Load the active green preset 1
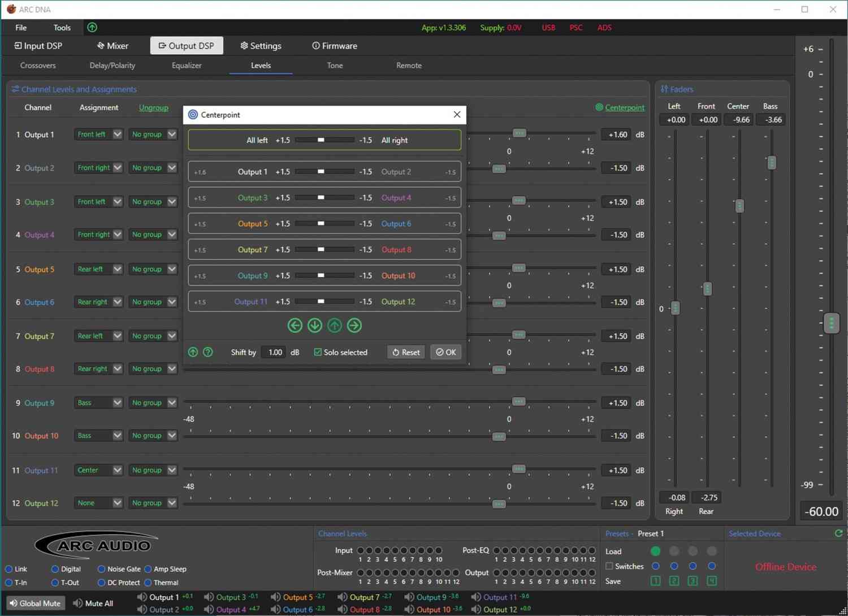The width and height of the screenshot is (848, 616). (x=656, y=551)
